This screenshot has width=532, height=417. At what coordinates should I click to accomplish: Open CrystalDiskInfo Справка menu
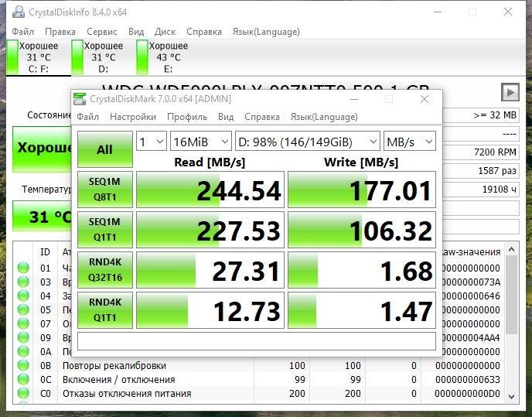204,32
